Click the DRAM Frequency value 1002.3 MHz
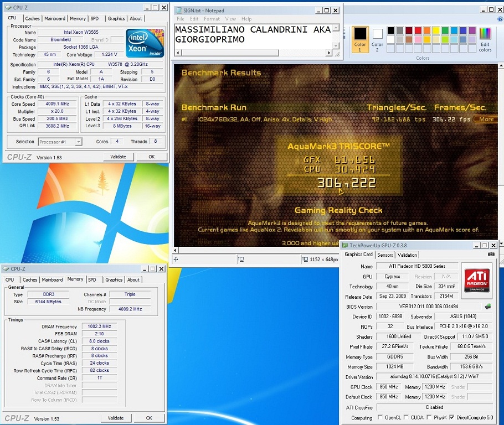The image size is (504, 425). [x=99, y=326]
